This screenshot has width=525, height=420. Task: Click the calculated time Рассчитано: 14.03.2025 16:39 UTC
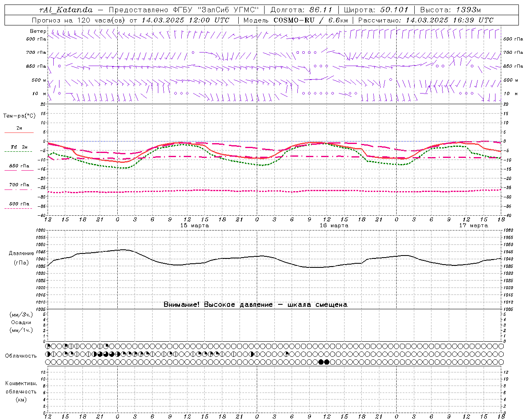point(426,20)
